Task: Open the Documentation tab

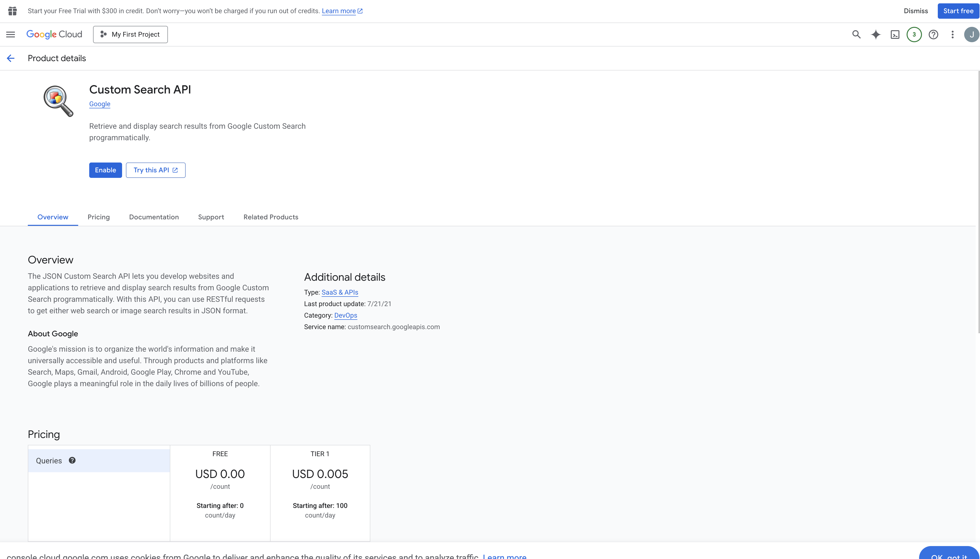Action: 154,217
